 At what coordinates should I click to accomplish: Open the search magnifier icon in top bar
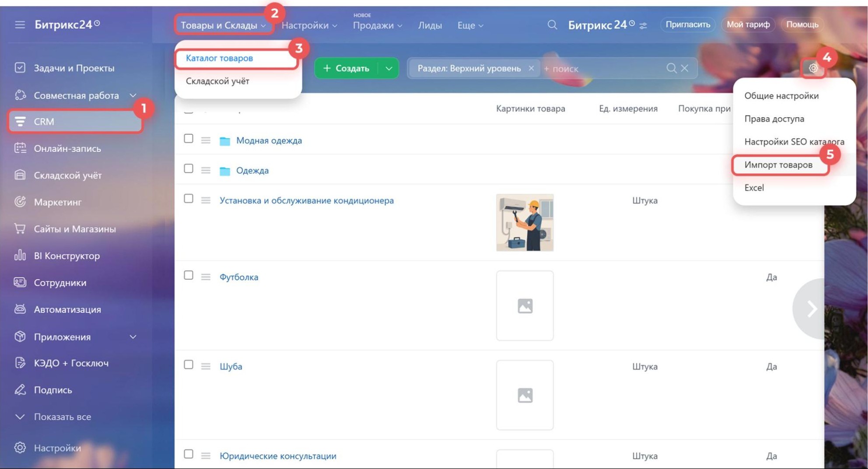click(x=552, y=25)
